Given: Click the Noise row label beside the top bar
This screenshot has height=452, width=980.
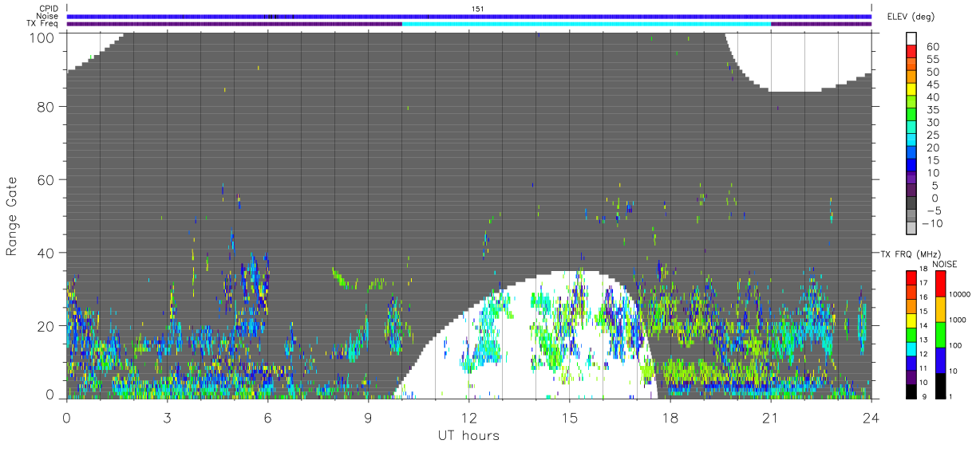Looking at the screenshot, I should (x=47, y=16).
